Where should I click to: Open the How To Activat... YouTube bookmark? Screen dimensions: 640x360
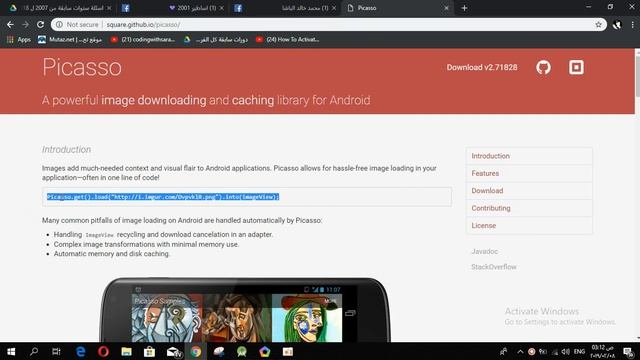tap(288, 40)
